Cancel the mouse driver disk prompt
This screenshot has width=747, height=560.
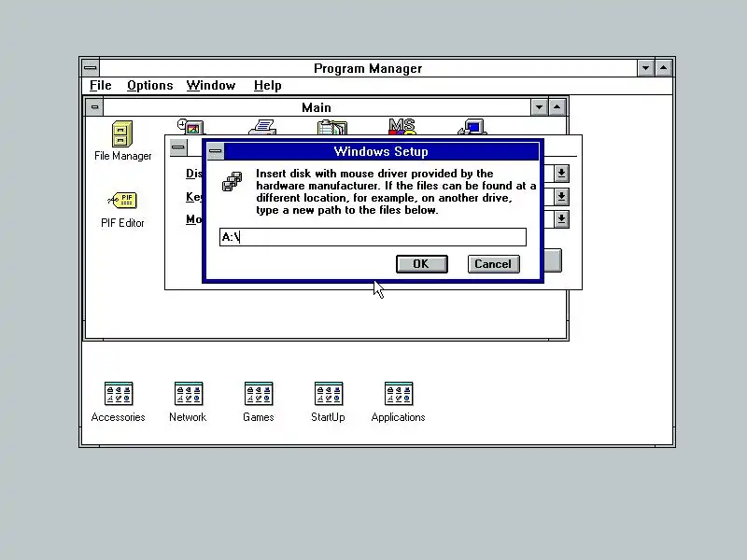493,264
